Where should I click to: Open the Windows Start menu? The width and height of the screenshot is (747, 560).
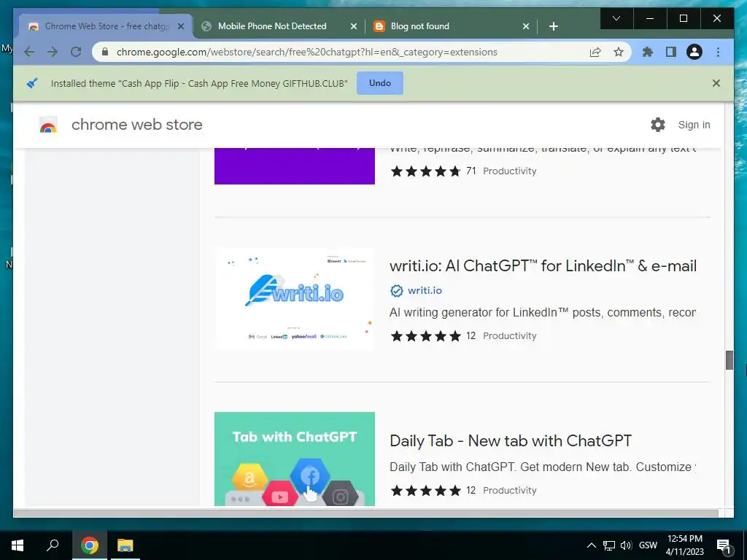(18, 545)
